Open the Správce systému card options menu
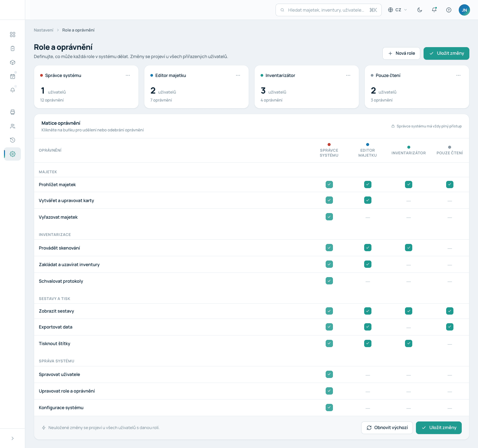 point(128,75)
